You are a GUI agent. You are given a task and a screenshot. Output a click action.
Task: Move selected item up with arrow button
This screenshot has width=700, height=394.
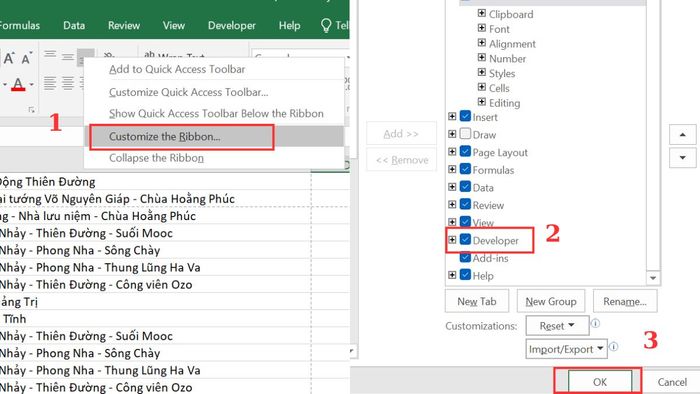(682, 134)
